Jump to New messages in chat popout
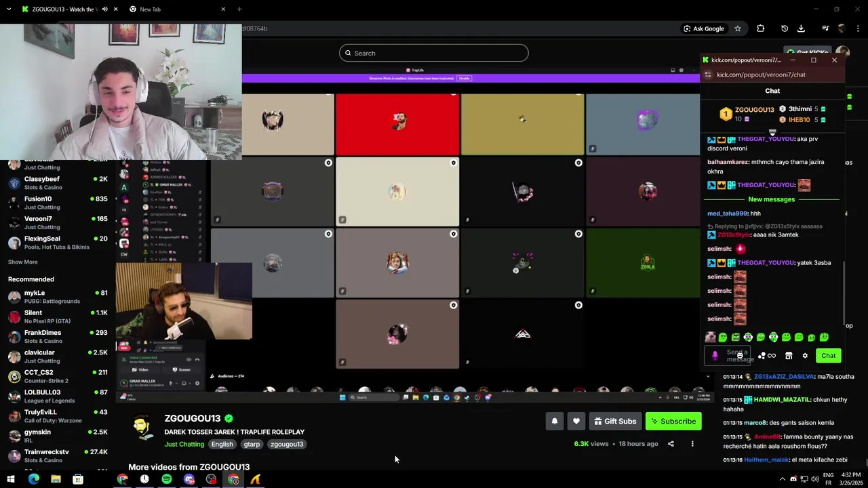This screenshot has height=488, width=868. coord(771,199)
